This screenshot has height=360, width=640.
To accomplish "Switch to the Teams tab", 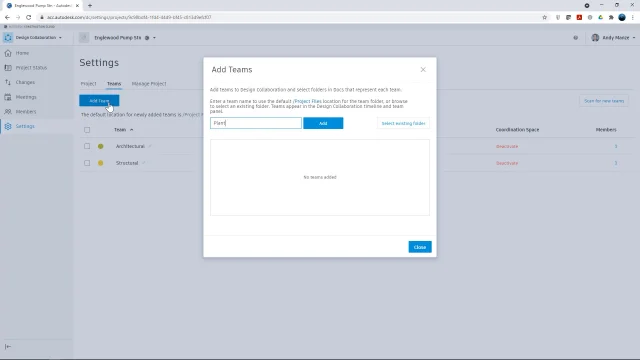I will point(114,84).
